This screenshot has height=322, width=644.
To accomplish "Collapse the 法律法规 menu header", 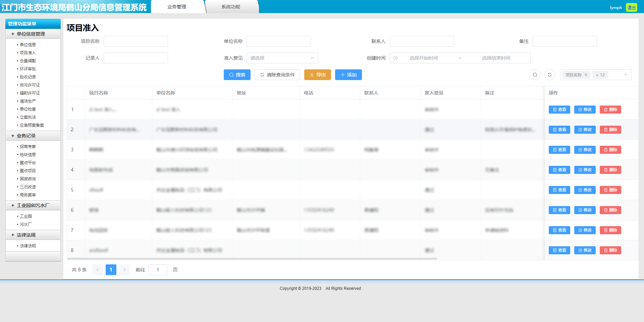I will point(33,235).
